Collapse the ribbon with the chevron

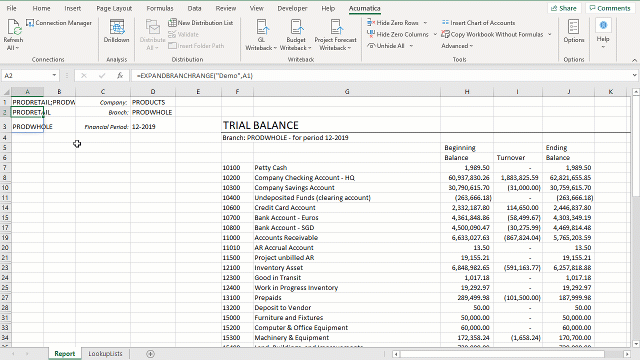pos(634,60)
